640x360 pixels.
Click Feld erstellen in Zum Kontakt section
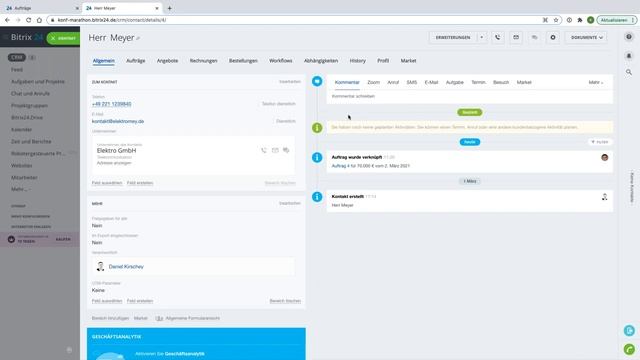pyautogui.click(x=140, y=183)
